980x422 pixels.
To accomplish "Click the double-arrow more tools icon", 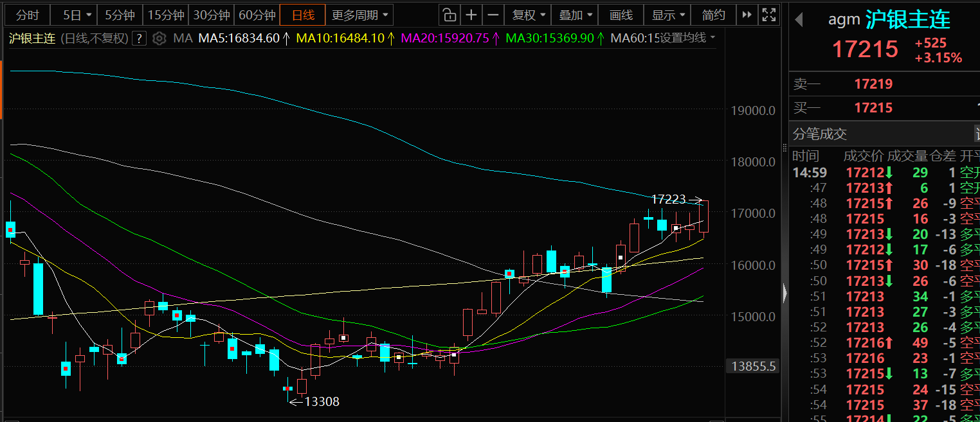I will [747, 15].
